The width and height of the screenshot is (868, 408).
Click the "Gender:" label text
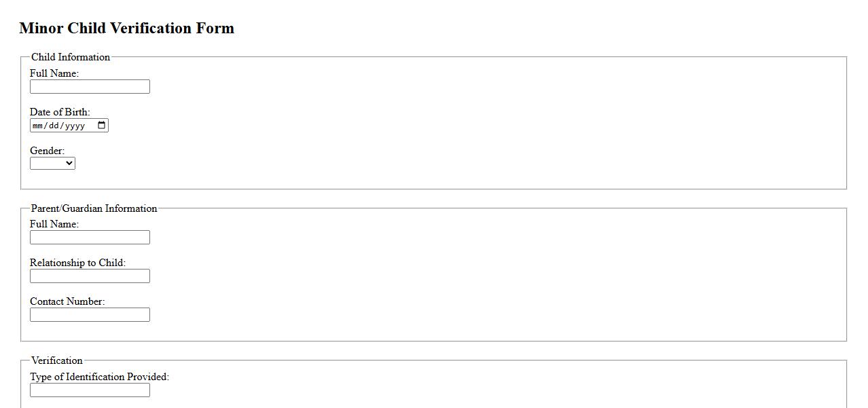pyautogui.click(x=47, y=151)
